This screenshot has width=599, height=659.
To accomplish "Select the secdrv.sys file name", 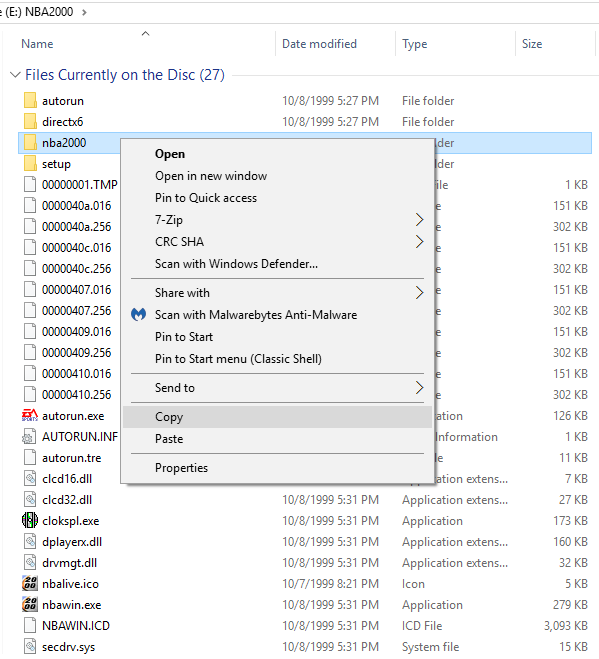I will point(69,647).
